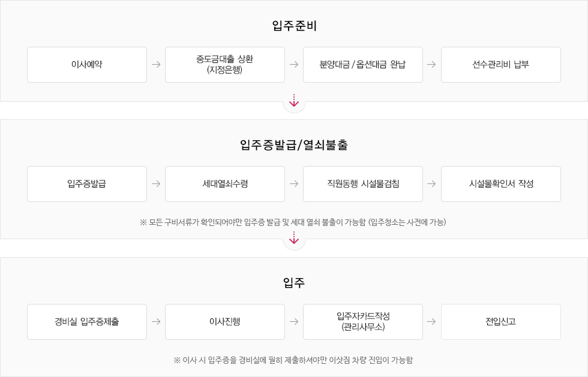
Task: Click the arrow between 경비실 입주증제출 and 이사진행
Action: click(x=156, y=321)
